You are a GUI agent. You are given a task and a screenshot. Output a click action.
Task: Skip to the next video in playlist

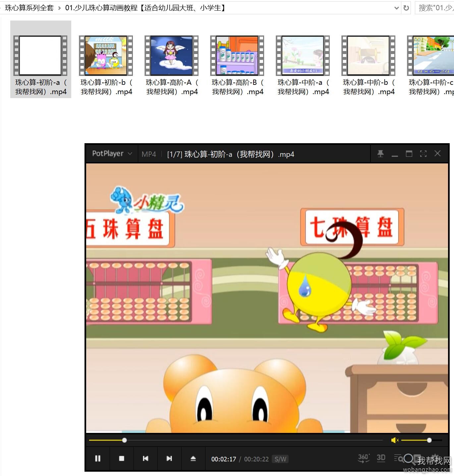pyautogui.click(x=169, y=458)
